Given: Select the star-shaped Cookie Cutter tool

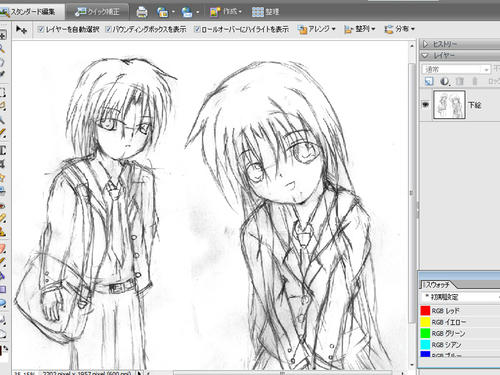Looking at the screenshot, I should 2,177.
